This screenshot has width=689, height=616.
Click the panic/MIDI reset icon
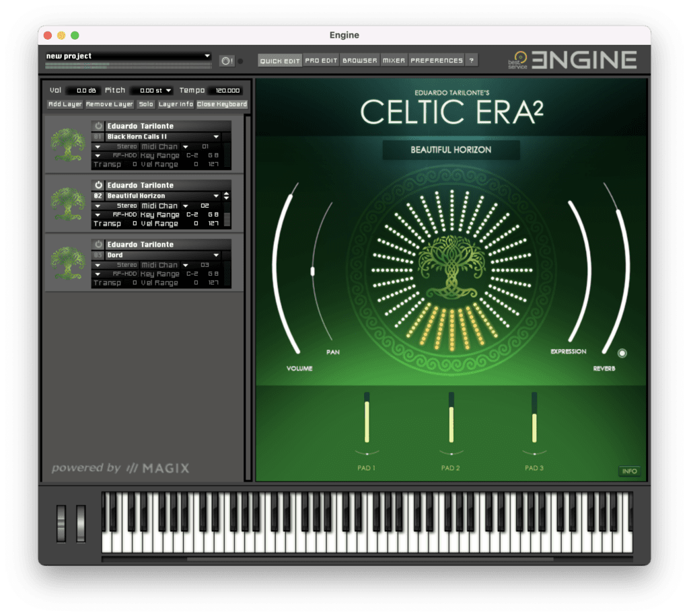(226, 61)
